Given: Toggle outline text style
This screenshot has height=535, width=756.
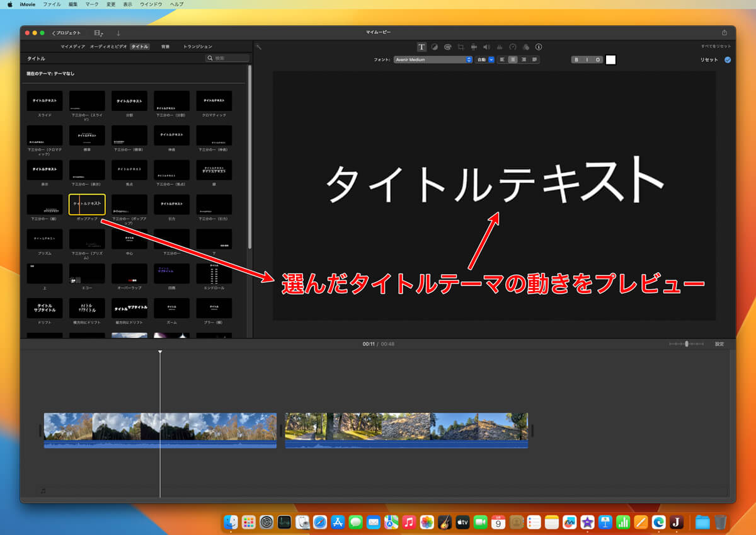Looking at the screenshot, I should [597, 60].
